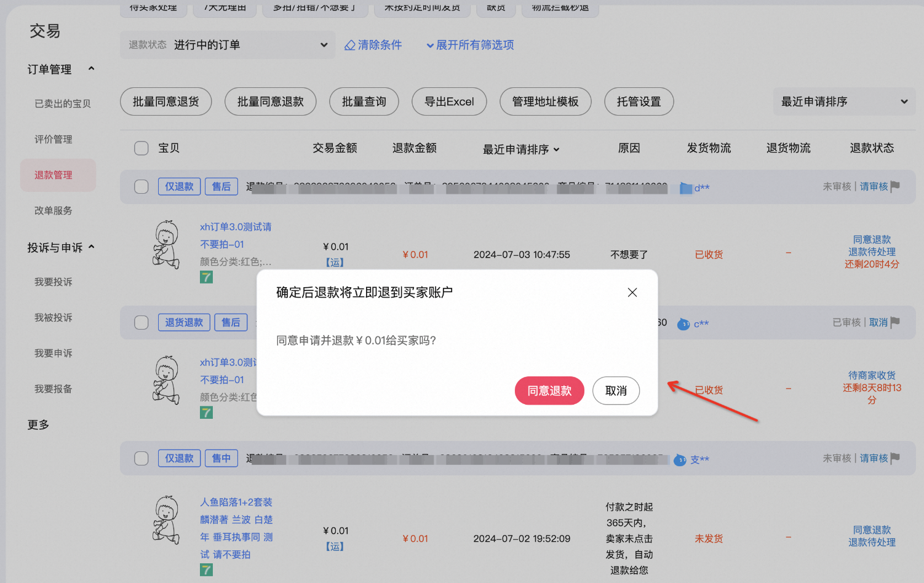The height and width of the screenshot is (583, 924).
Task: Click buyer name c** link
Action: (x=701, y=324)
